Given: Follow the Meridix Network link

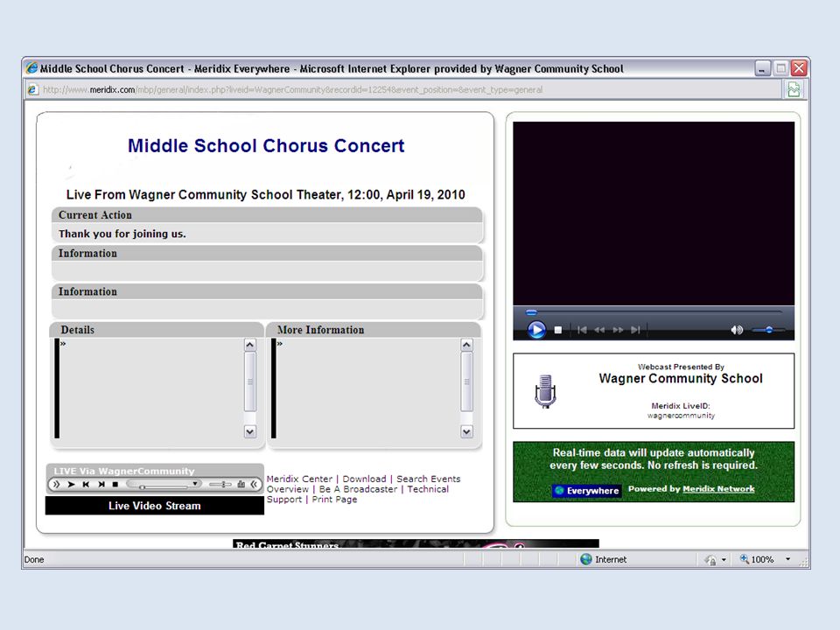Looking at the screenshot, I should [718, 488].
